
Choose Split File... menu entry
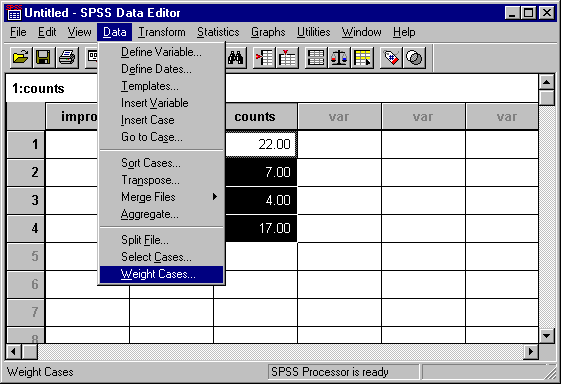[161, 240]
